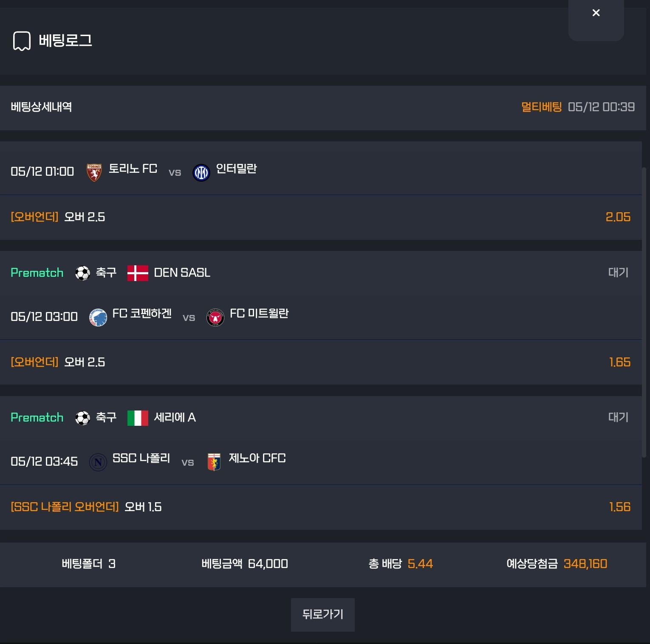
Task: Close the betting log with X
Action: click(596, 13)
